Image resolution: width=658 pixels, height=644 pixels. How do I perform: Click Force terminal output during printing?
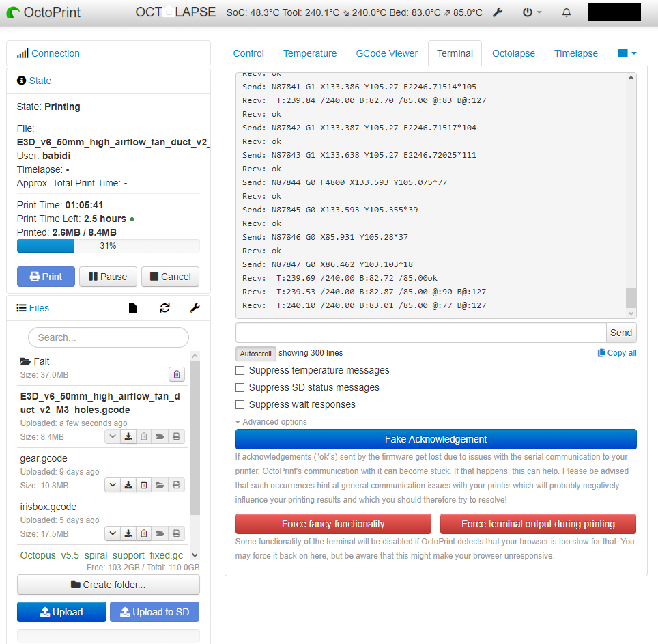tap(538, 524)
